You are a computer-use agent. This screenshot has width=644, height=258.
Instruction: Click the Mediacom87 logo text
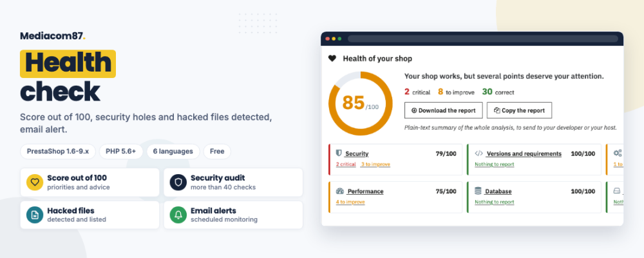53,36
